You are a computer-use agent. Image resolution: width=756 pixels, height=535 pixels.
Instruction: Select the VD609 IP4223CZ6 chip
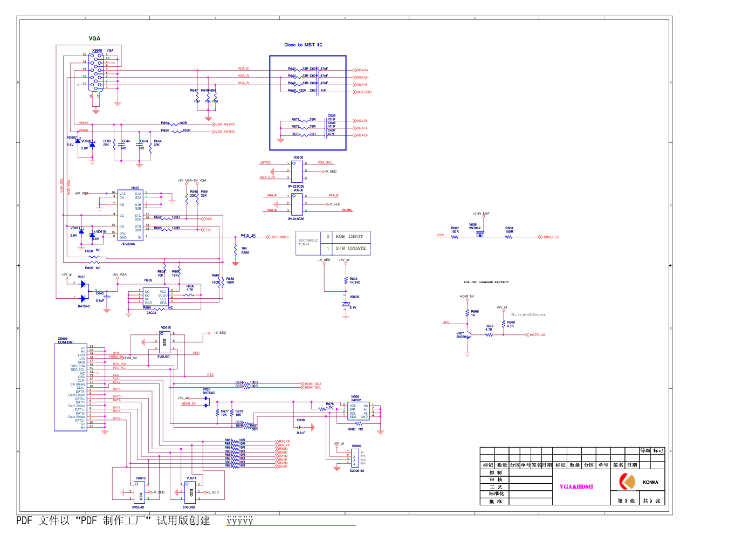coord(297,172)
